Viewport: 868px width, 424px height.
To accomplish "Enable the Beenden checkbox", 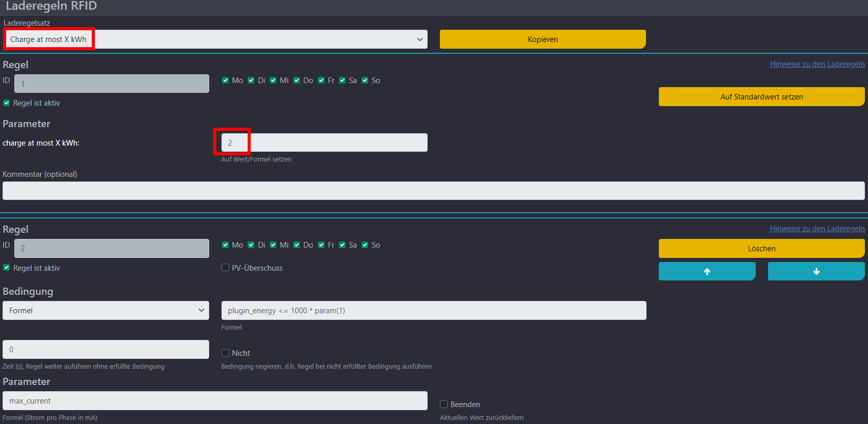I will pyautogui.click(x=444, y=405).
